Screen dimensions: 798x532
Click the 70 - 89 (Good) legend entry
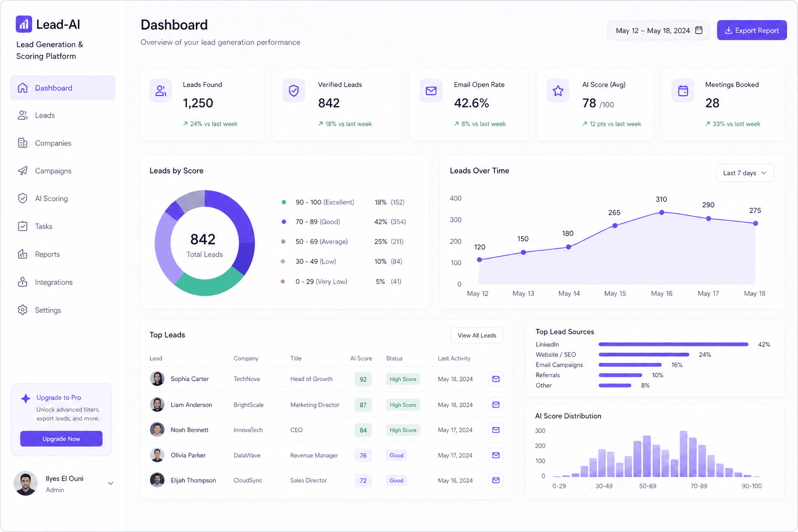(343, 222)
